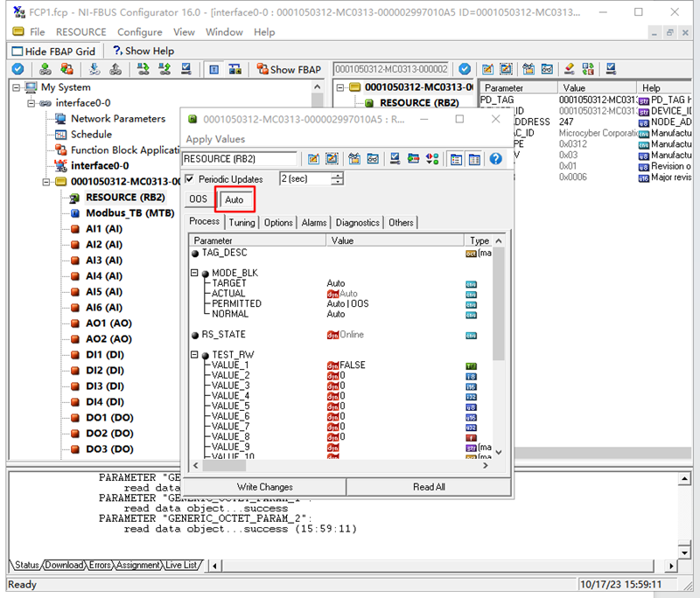The height and width of the screenshot is (598, 700).
Task: Open the File menu
Action: 37,32
